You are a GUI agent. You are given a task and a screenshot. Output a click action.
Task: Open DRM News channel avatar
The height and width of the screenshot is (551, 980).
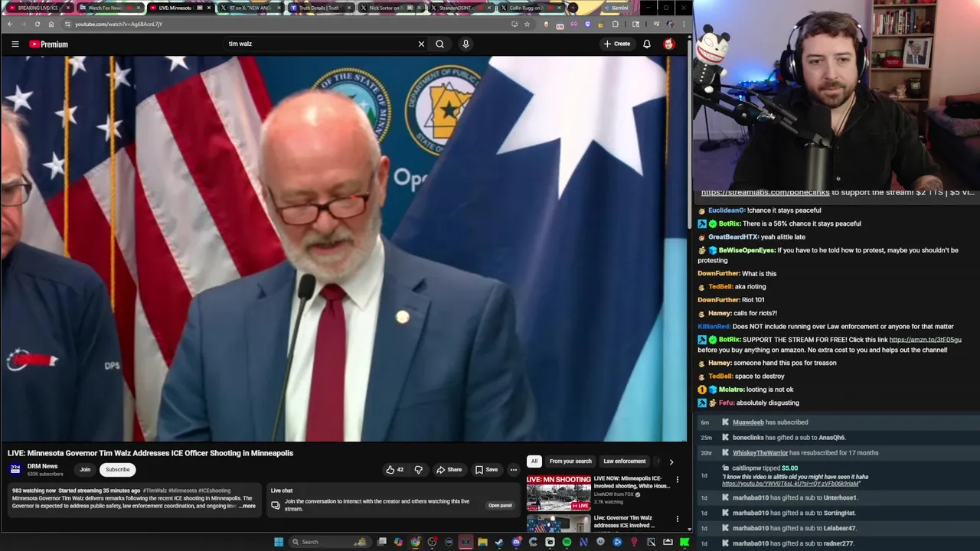click(x=15, y=469)
